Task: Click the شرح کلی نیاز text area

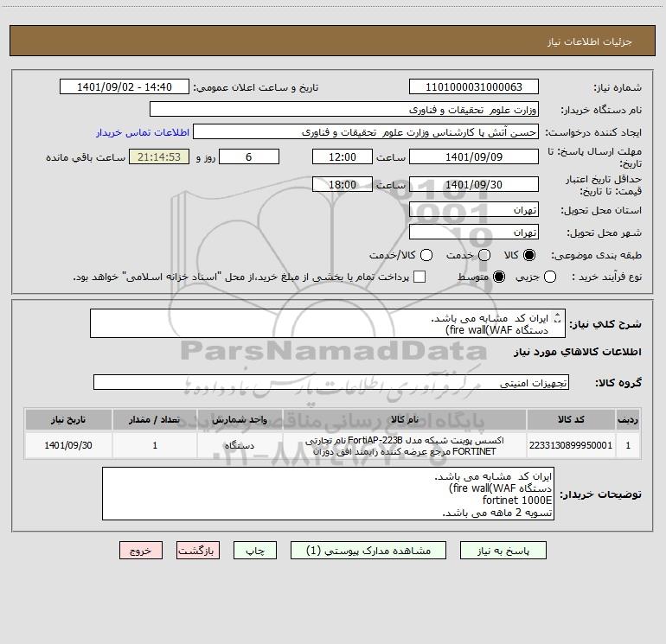Action: pos(328,323)
